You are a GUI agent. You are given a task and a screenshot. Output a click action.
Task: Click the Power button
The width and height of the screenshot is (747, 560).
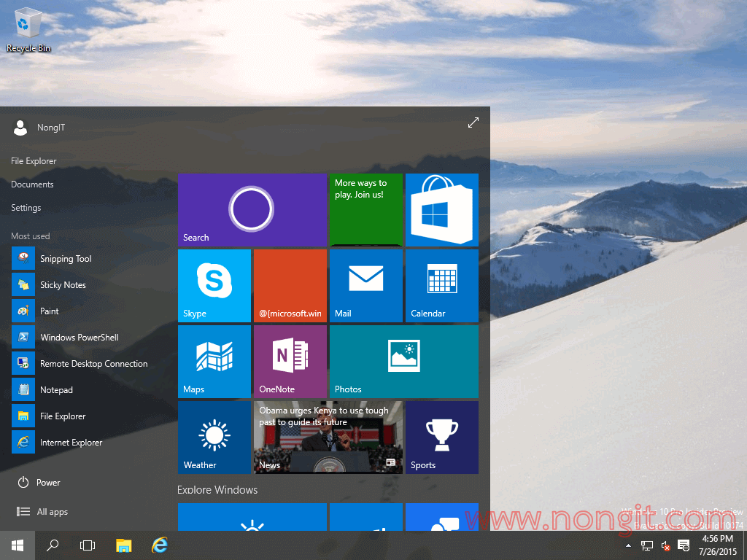pos(39,483)
